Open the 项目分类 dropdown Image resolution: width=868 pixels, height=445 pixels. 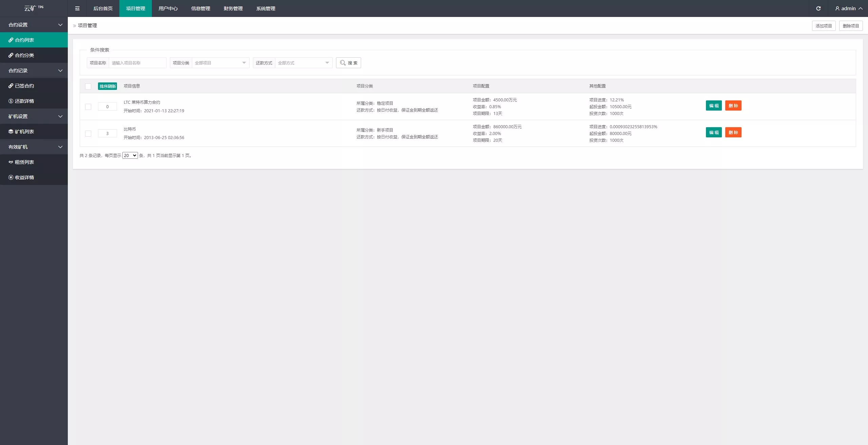(x=220, y=63)
